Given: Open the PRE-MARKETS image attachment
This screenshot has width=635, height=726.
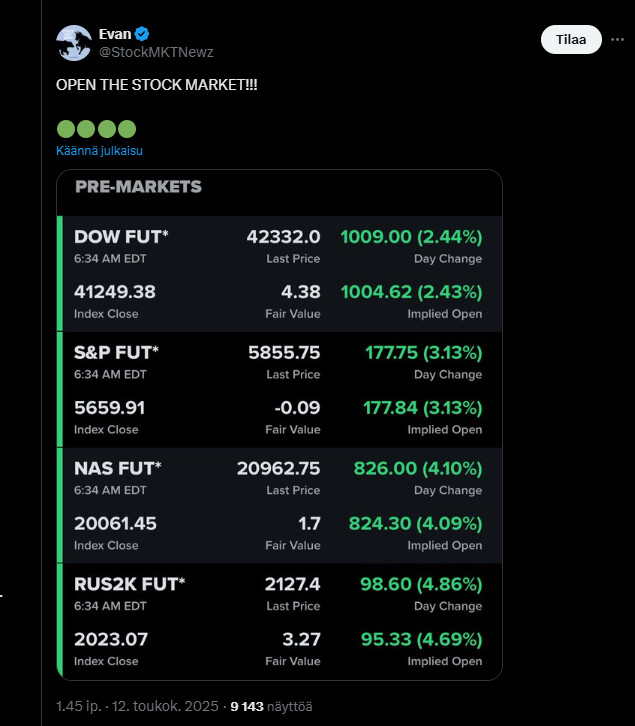Looking at the screenshot, I should tap(279, 425).
